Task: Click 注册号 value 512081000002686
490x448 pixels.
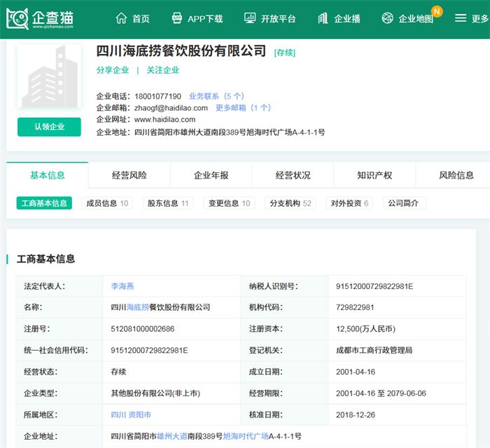Action: point(143,329)
